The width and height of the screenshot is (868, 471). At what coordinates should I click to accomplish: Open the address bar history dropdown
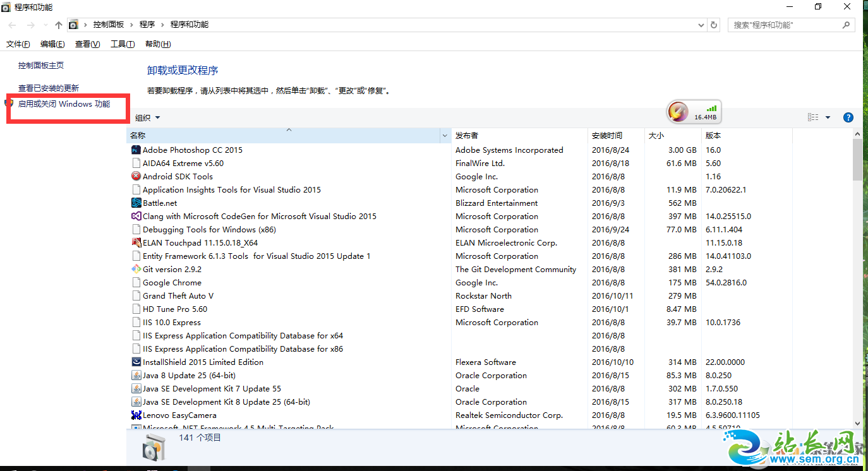click(701, 25)
